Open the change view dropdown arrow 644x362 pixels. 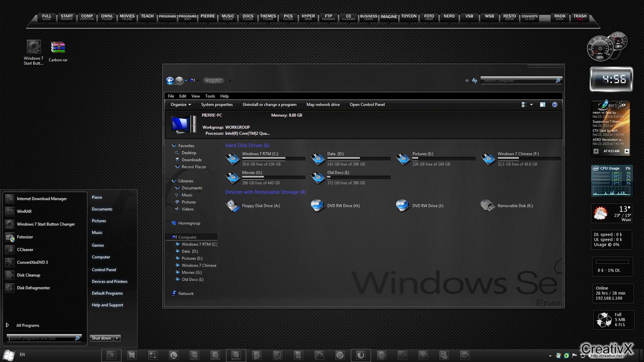click(531, 105)
